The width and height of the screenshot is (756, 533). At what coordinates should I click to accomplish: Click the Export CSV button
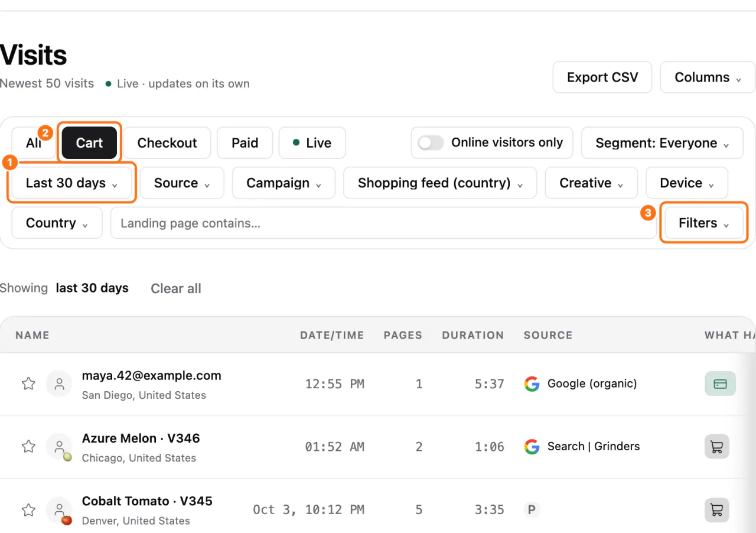point(602,77)
